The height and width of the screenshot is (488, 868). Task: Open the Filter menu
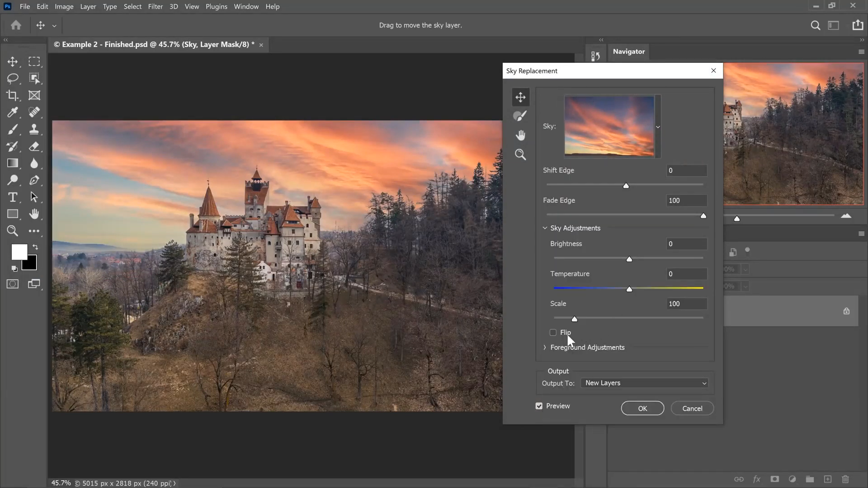155,6
